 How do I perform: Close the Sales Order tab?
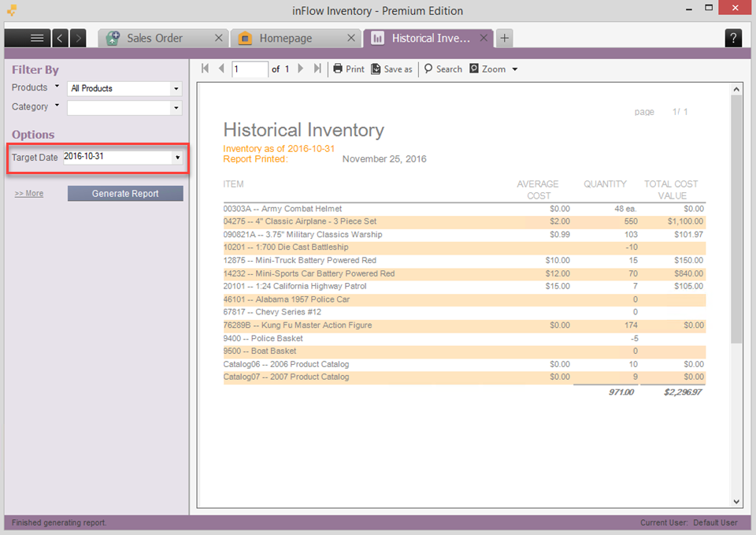[218, 38]
